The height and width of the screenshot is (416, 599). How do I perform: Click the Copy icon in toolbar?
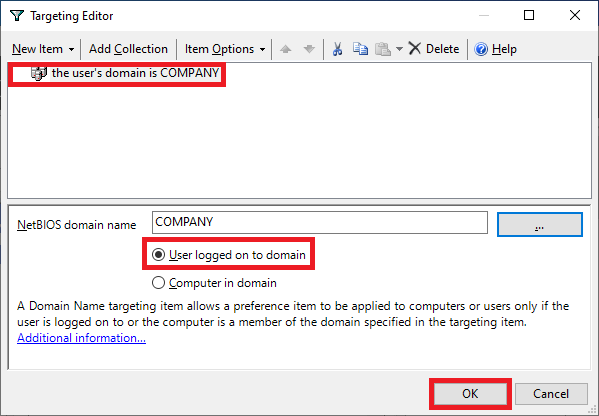pos(360,49)
